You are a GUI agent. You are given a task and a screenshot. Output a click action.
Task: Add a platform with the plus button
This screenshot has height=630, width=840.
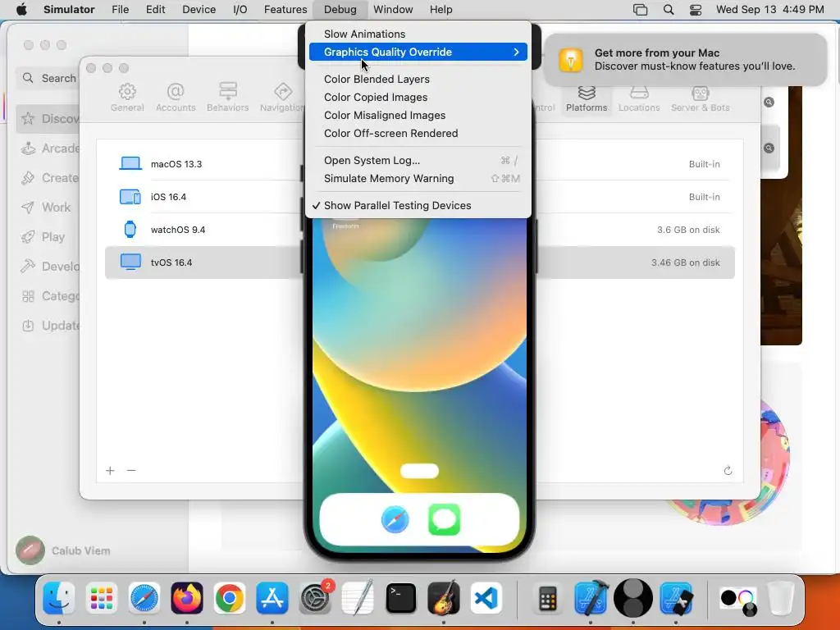pyautogui.click(x=111, y=470)
